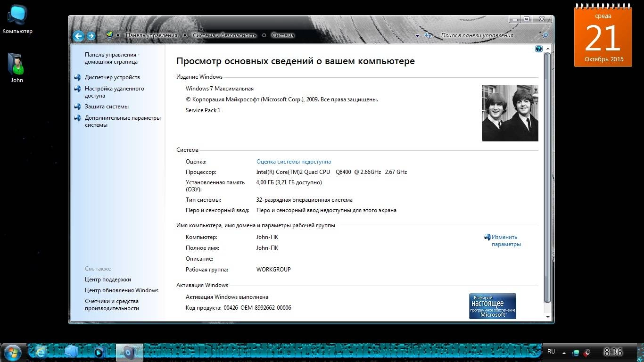Open media player taskbar icon

click(99, 352)
